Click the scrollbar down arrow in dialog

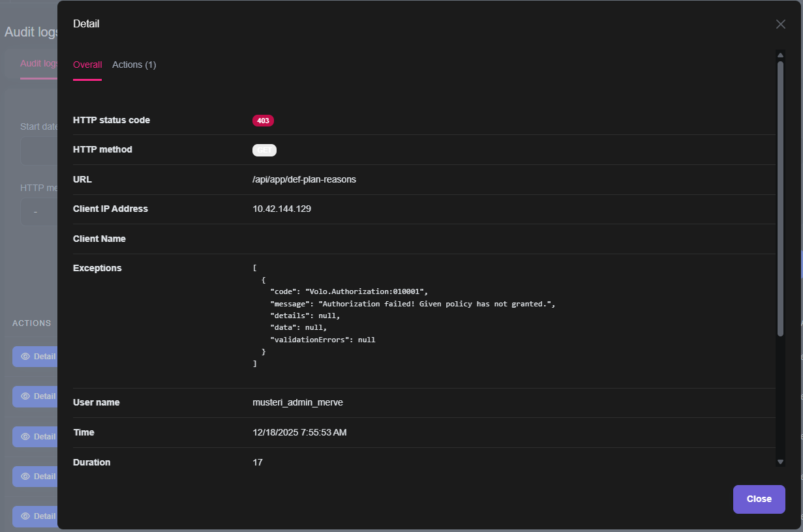pos(780,462)
